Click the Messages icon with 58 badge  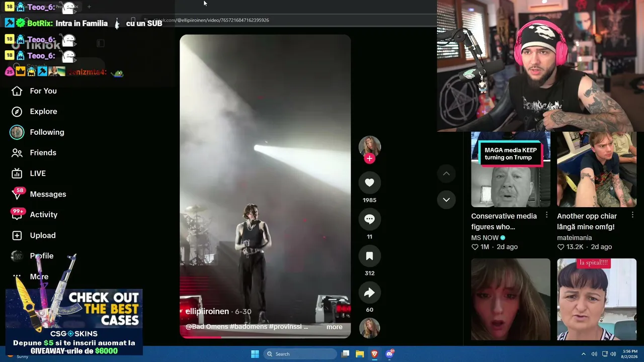[17, 194]
